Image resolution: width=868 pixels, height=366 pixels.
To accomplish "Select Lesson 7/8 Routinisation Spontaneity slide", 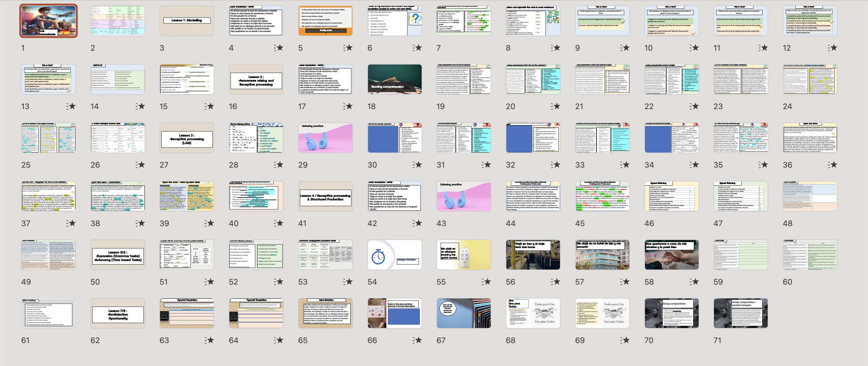I will (x=118, y=313).
